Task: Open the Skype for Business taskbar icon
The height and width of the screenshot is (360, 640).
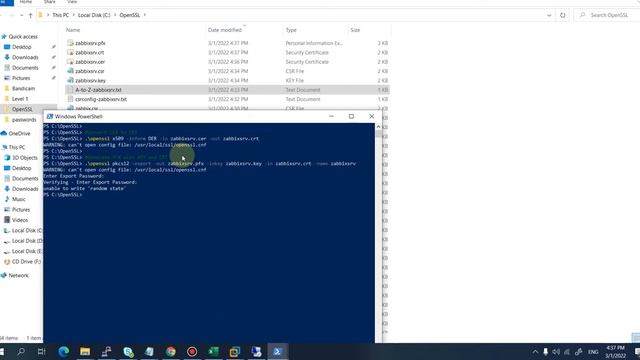Action: pyautogui.click(x=128, y=351)
